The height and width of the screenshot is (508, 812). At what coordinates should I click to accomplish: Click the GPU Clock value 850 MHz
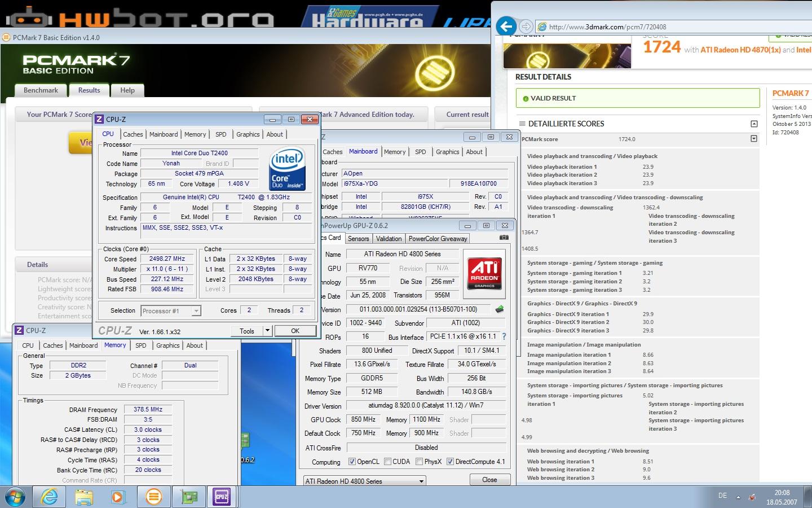click(x=363, y=419)
